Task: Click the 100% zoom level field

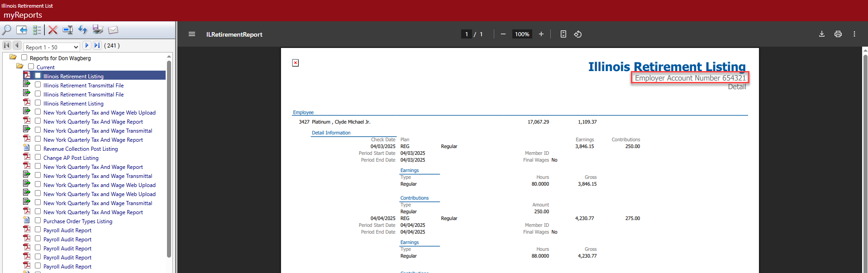Action: 522,34
